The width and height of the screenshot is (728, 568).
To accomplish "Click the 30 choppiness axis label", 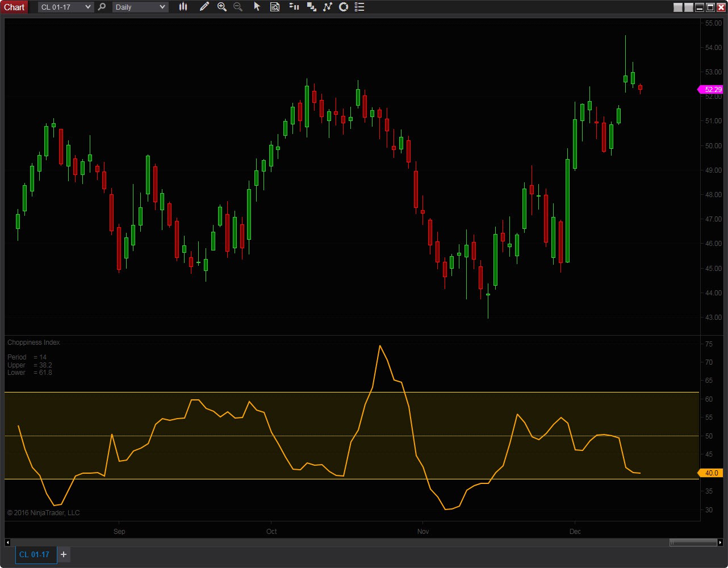I will 709,509.
